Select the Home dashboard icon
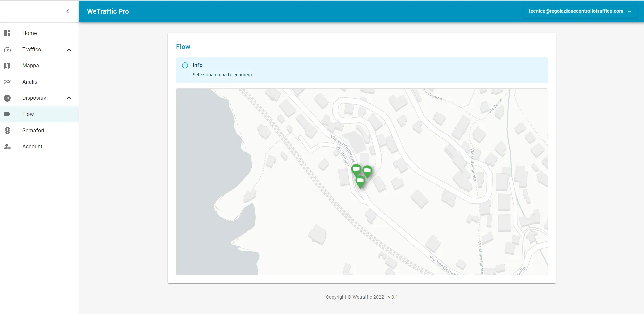Screen dimensions: 644x314 point(7,33)
